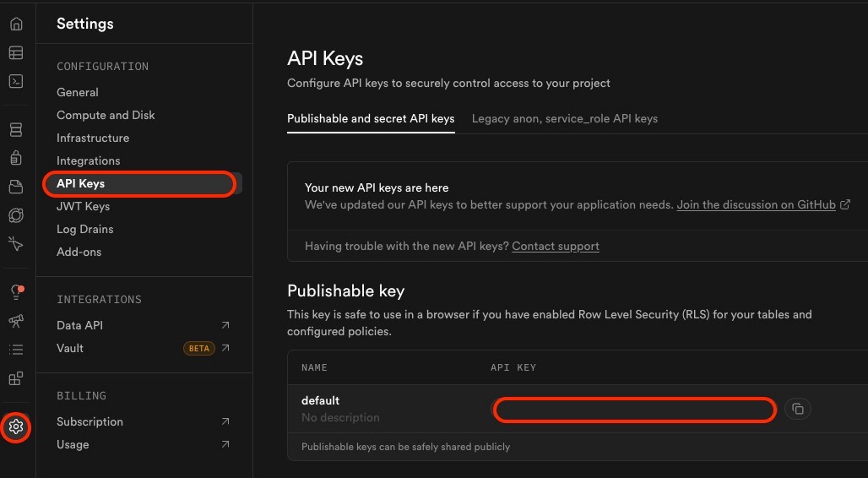
Task: Follow Join the discussion on GitHub link
Action: point(757,204)
